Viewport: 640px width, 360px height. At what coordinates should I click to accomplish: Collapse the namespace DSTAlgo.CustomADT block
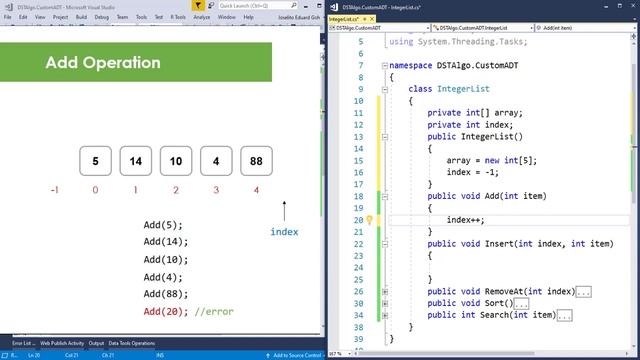(384, 66)
